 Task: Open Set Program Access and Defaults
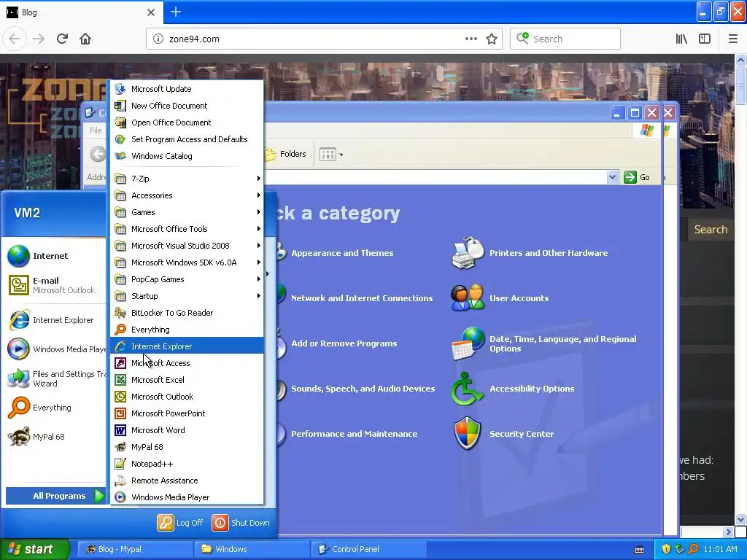pos(187,139)
